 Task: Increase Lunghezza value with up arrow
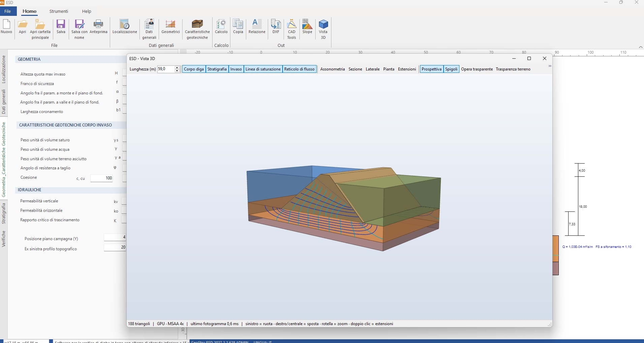click(x=177, y=67)
